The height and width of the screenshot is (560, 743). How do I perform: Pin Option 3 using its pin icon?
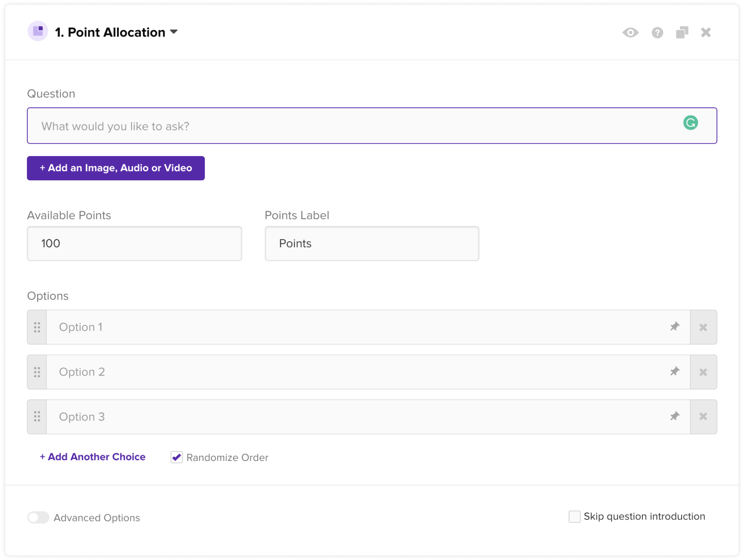(675, 416)
